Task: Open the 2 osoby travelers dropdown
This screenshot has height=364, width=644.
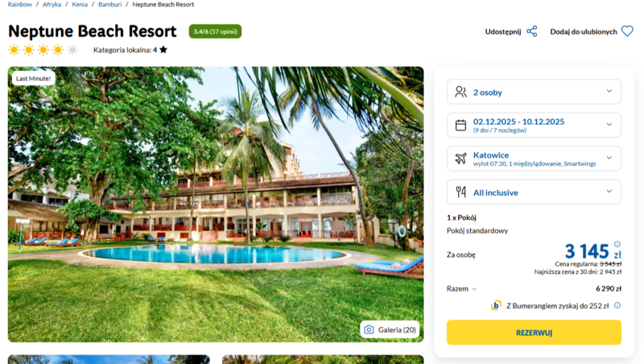Action: pos(534,92)
